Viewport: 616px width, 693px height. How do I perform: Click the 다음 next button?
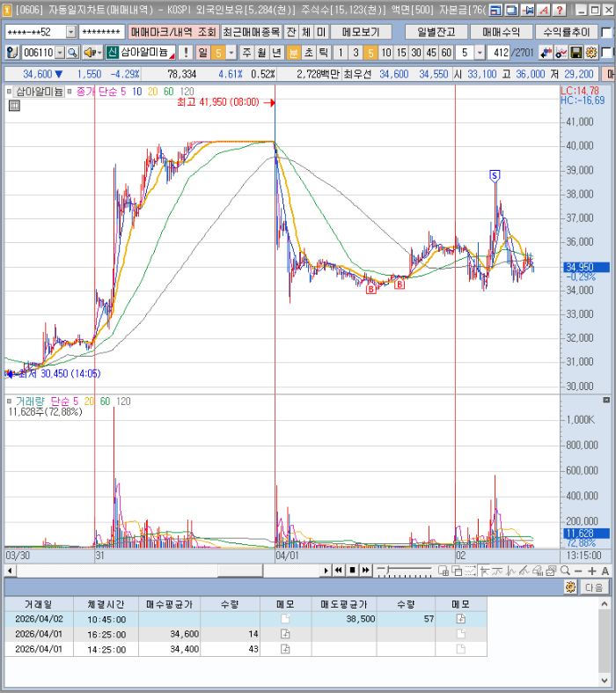[x=593, y=587]
